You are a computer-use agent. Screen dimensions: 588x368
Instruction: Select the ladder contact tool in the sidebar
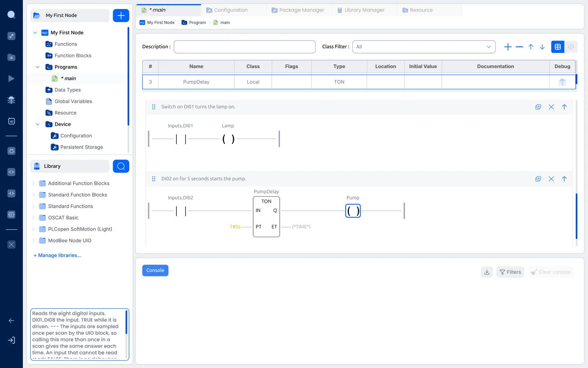11,193
